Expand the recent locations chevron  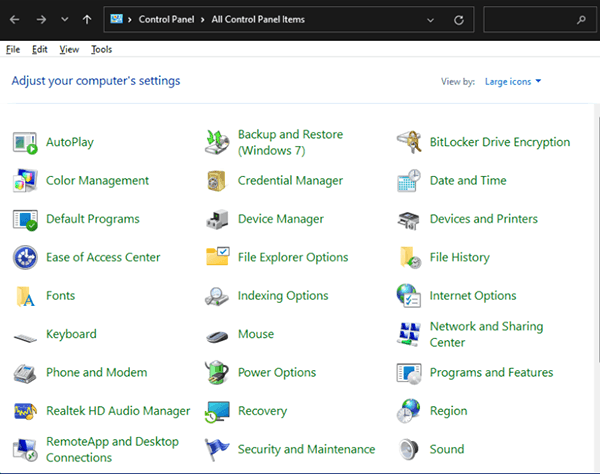pos(65,19)
